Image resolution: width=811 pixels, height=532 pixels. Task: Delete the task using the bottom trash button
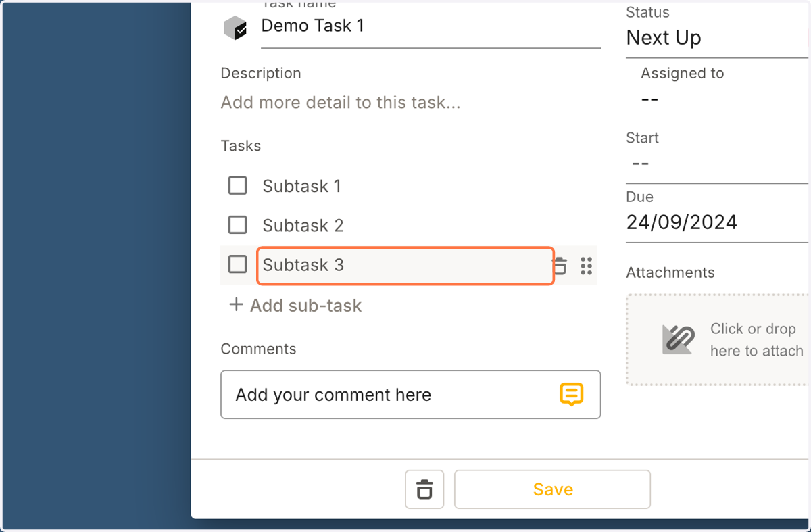tap(424, 489)
